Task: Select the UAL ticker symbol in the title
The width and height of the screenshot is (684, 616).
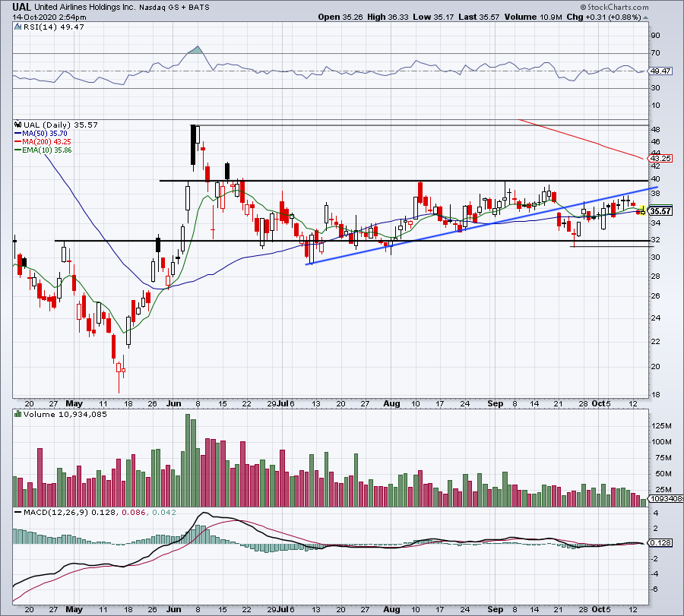Action: (x=21, y=7)
